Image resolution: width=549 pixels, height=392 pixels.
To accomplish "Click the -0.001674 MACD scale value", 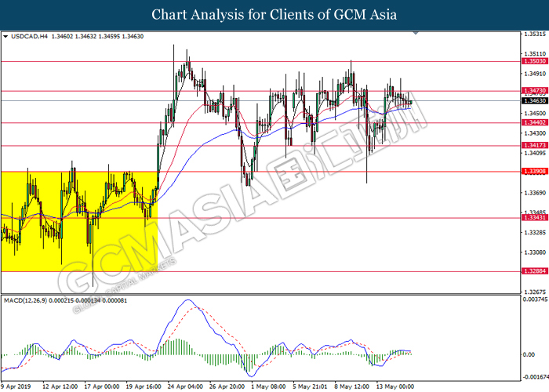I will tap(535, 377).
